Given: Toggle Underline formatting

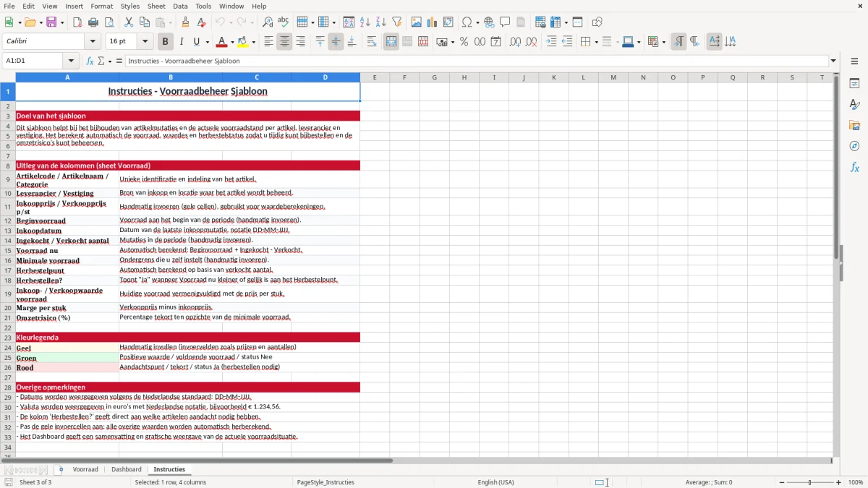Looking at the screenshot, I should 197,42.
